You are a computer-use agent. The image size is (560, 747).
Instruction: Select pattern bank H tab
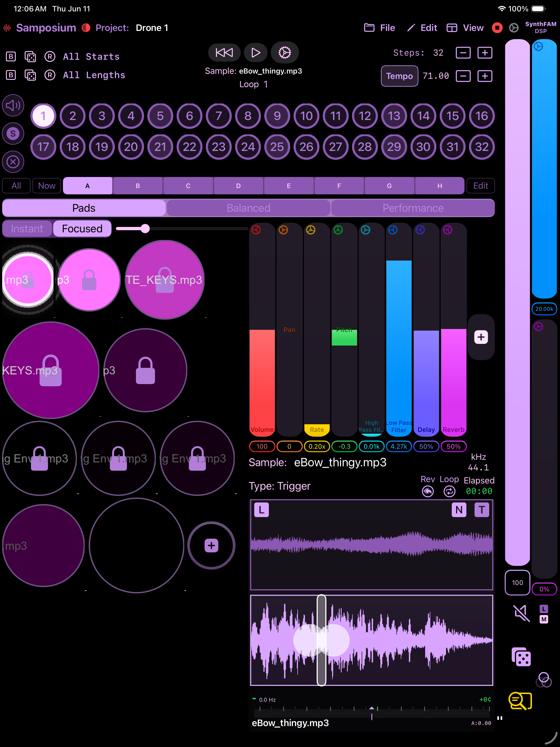click(x=440, y=186)
